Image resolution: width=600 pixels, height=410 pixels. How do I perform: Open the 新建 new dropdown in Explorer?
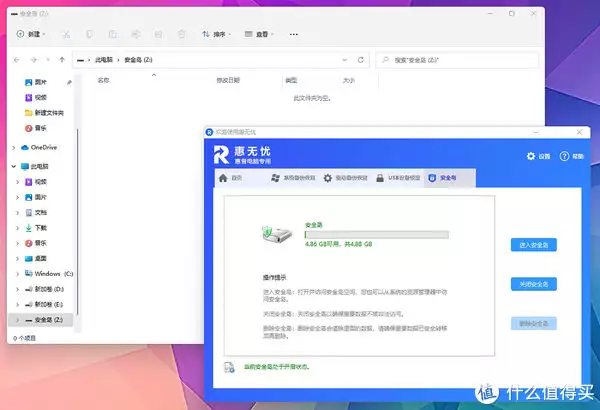pyautogui.click(x=31, y=34)
